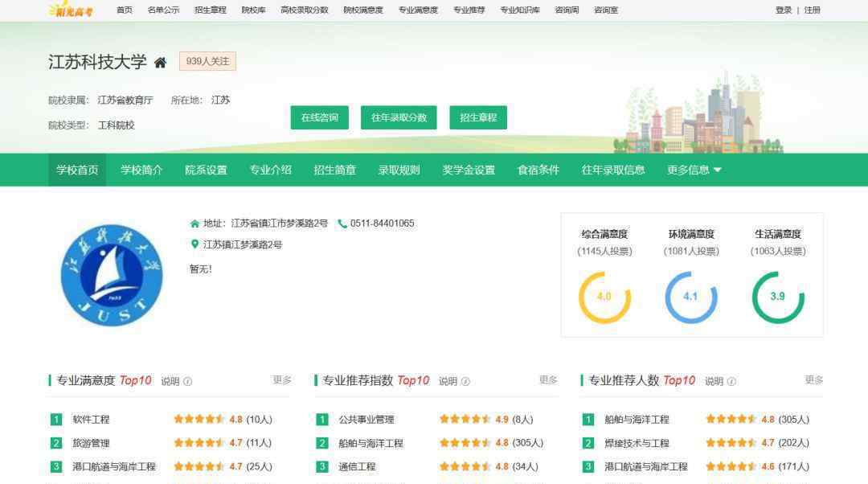The image size is (868, 484).
Task: Open 院校库 in top navigation
Action: 253,10
